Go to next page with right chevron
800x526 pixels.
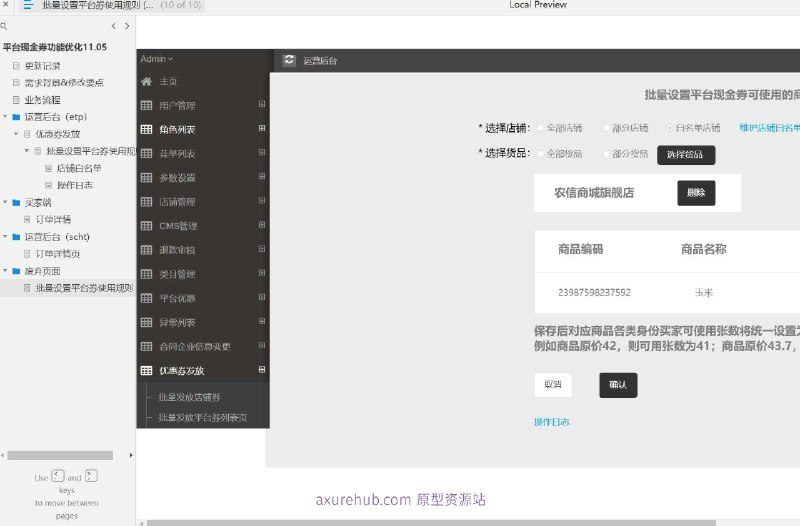click(x=127, y=26)
